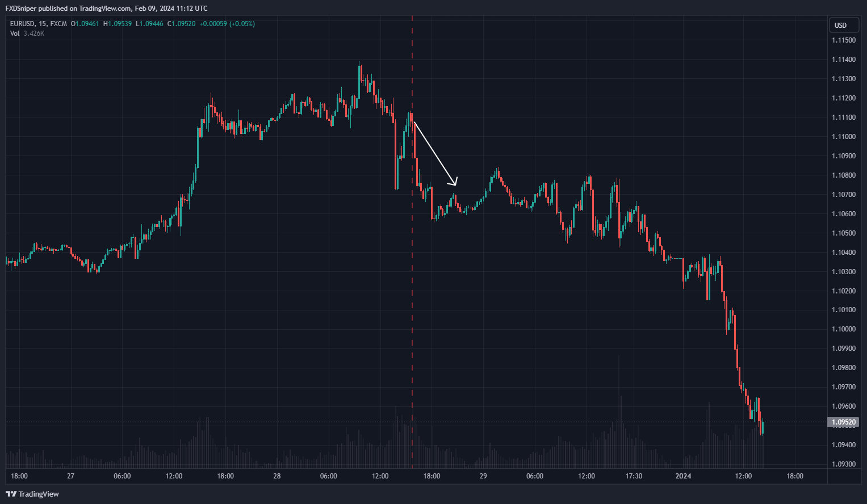Click the white arrowhead of the drawn arrow
Screen dimensions: 867x504
coord(454,183)
